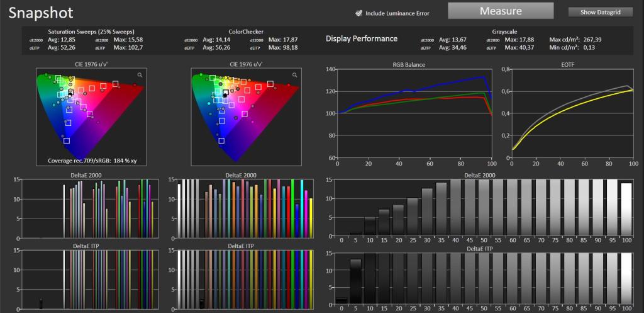Select the 5 bar in grayscale DeltaE ITP
The height and width of the screenshot is (313, 644).
(x=355, y=282)
